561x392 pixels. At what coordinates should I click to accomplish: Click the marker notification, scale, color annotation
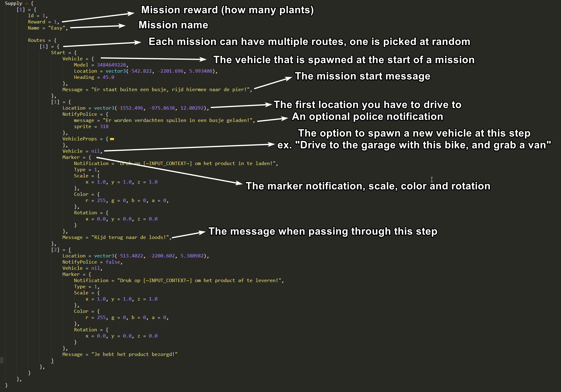[368, 186]
